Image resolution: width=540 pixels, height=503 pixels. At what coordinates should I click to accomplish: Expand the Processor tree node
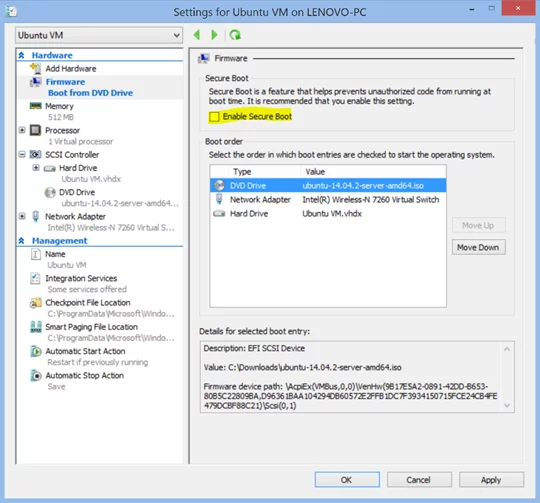pyautogui.click(x=22, y=130)
